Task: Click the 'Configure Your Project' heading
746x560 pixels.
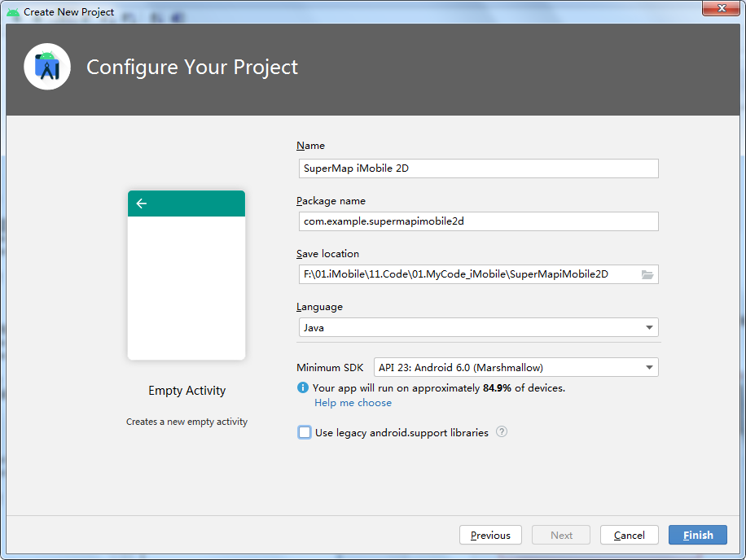Action: click(192, 67)
